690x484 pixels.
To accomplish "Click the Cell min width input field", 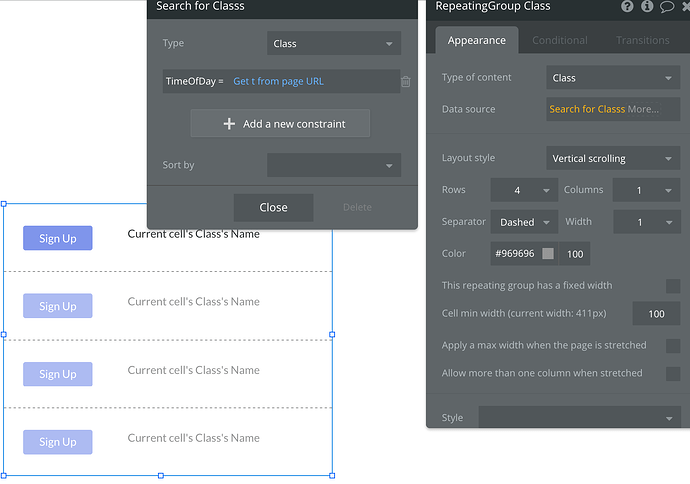I will pos(656,314).
